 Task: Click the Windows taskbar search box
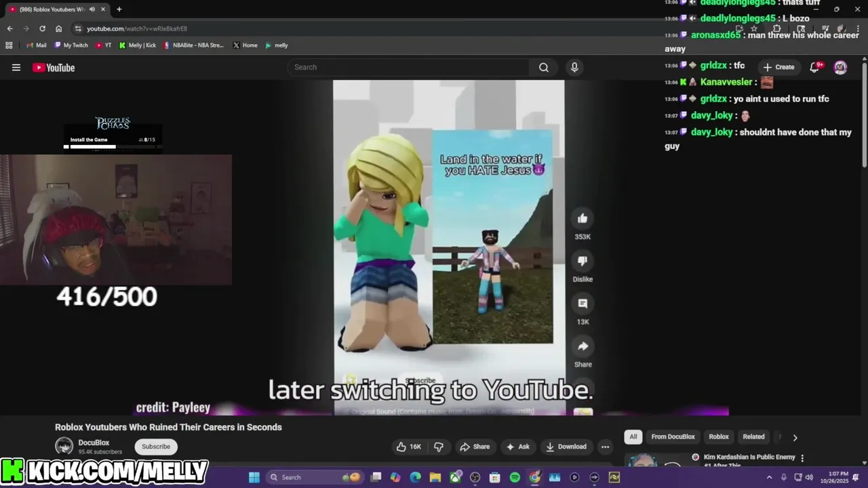[314, 477]
